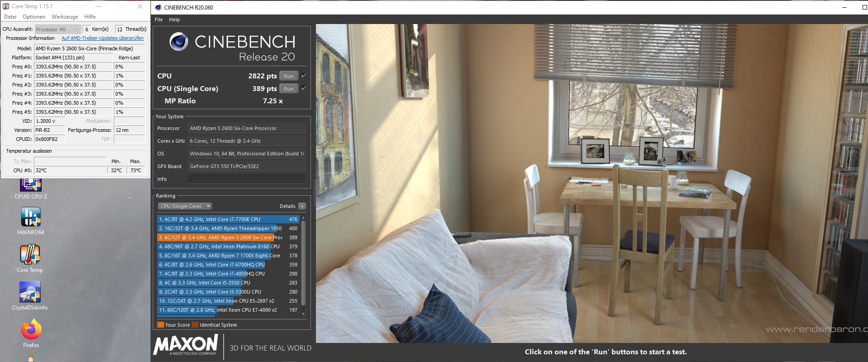Click the Processor name field in Your System
This screenshot has width=868, height=362.
tap(247, 128)
